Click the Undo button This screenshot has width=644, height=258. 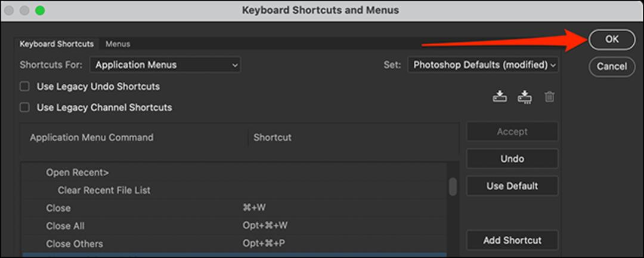pos(512,158)
